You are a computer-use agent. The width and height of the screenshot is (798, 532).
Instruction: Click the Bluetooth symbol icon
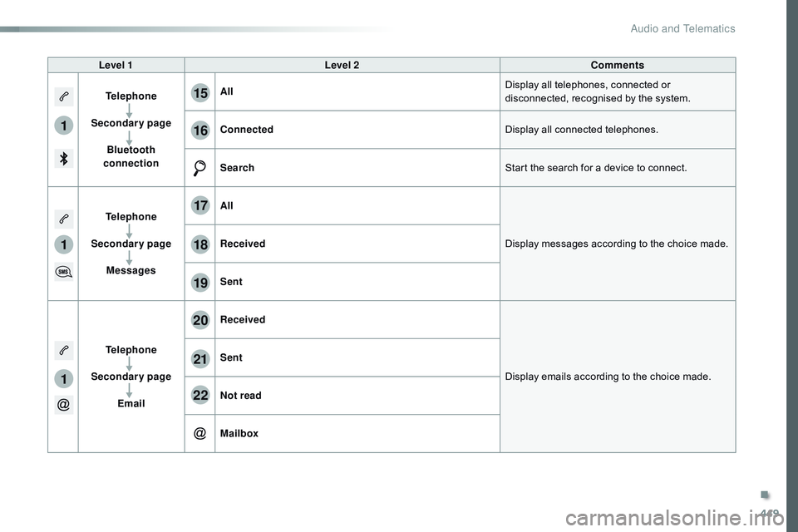pos(63,157)
